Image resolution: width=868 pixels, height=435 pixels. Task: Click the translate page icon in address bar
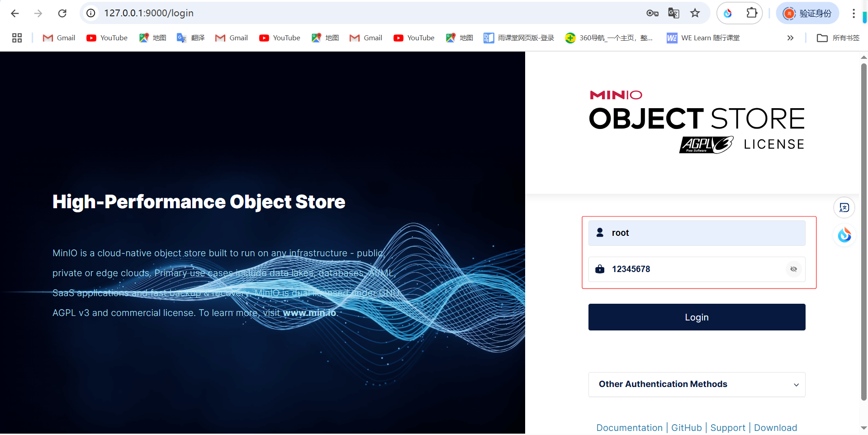[x=674, y=13]
